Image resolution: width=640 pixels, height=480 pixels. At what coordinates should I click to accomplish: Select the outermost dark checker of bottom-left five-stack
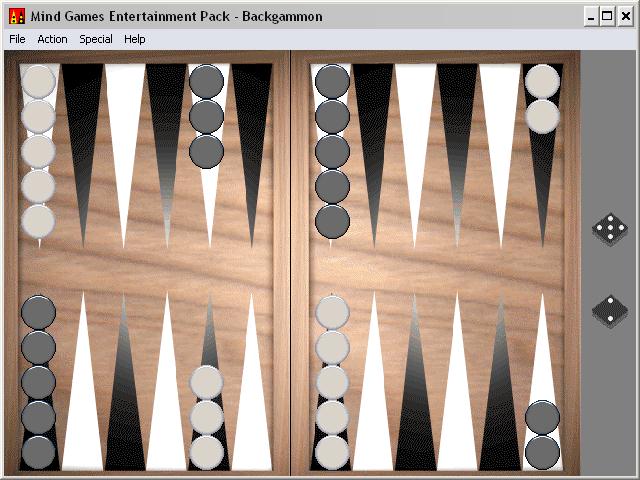click(x=38, y=453)
